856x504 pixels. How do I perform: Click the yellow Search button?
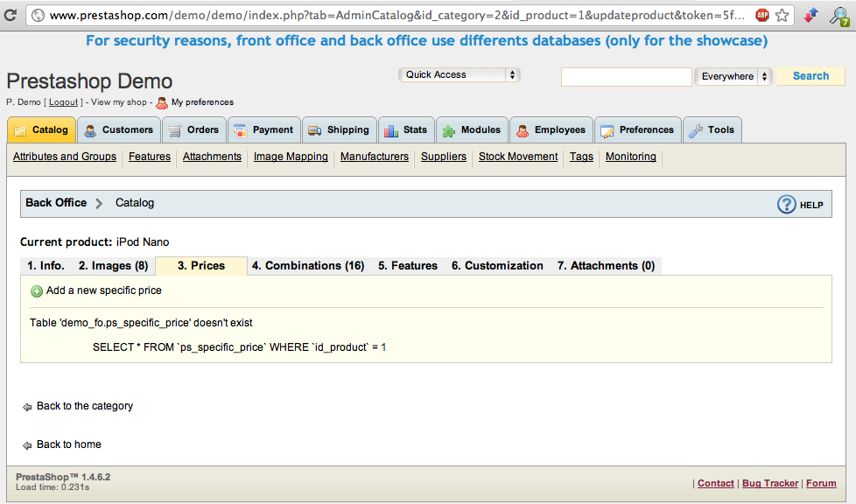click(x=810, y=76)
